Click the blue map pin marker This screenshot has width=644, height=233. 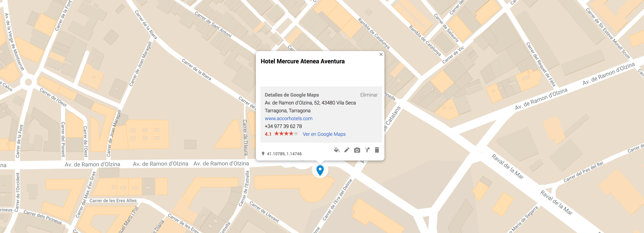pyautogui.click(x=320, y=171)
